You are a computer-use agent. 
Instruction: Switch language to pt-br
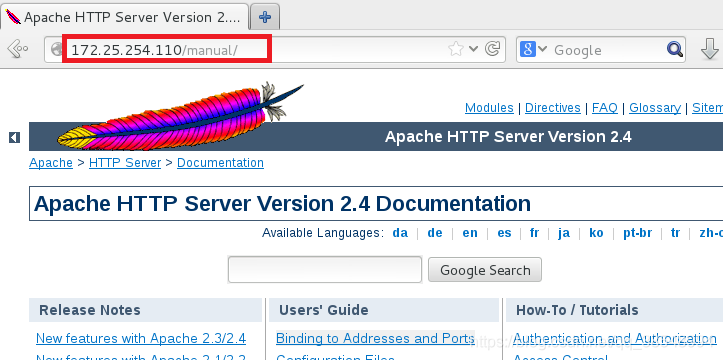[x=637, y=233]
